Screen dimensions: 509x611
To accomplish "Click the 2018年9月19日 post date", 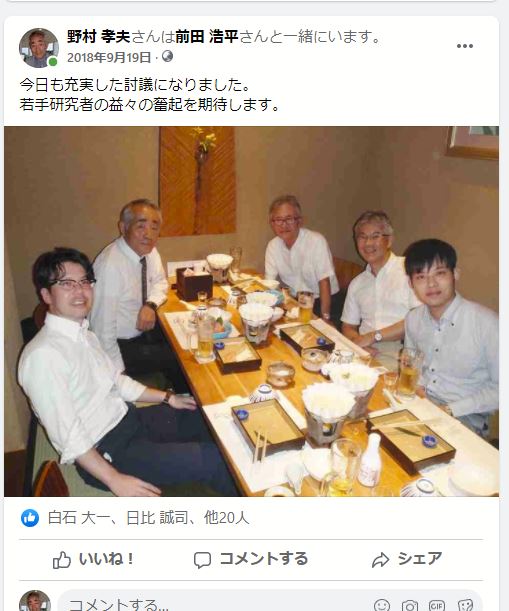I will point(109,58).
